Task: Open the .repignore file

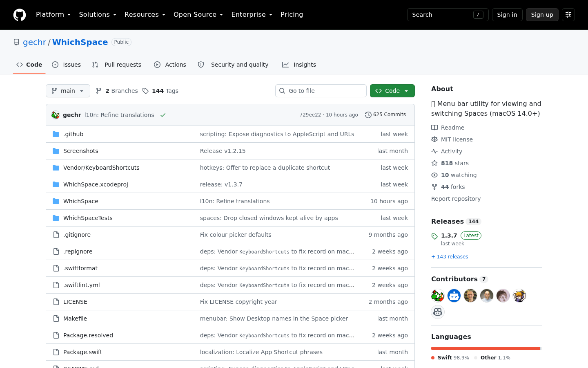Action: click(78, 251)
